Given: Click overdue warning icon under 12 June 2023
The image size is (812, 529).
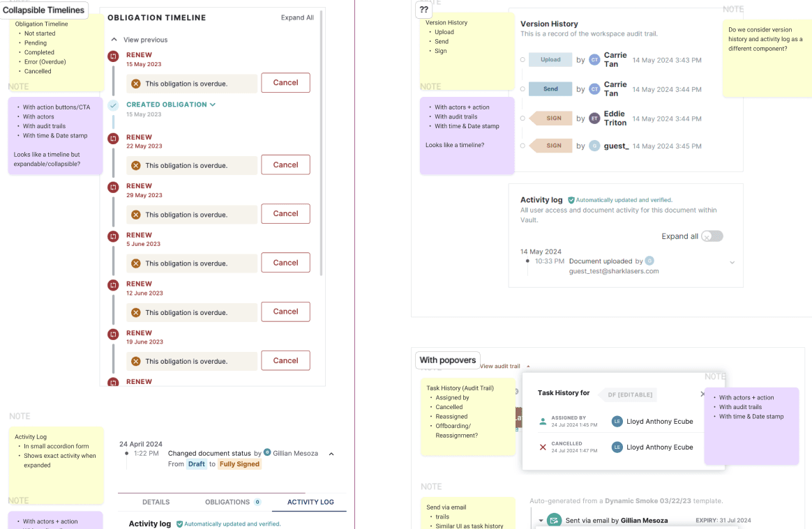Looking at the screenshot, I should pyautogui.click(x=135, y=312).
